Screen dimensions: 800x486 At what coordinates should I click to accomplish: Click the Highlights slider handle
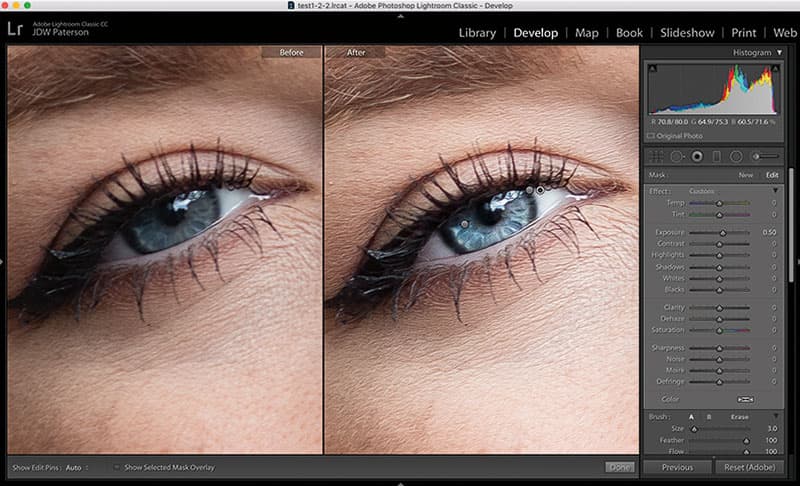[x=719, y=255]
